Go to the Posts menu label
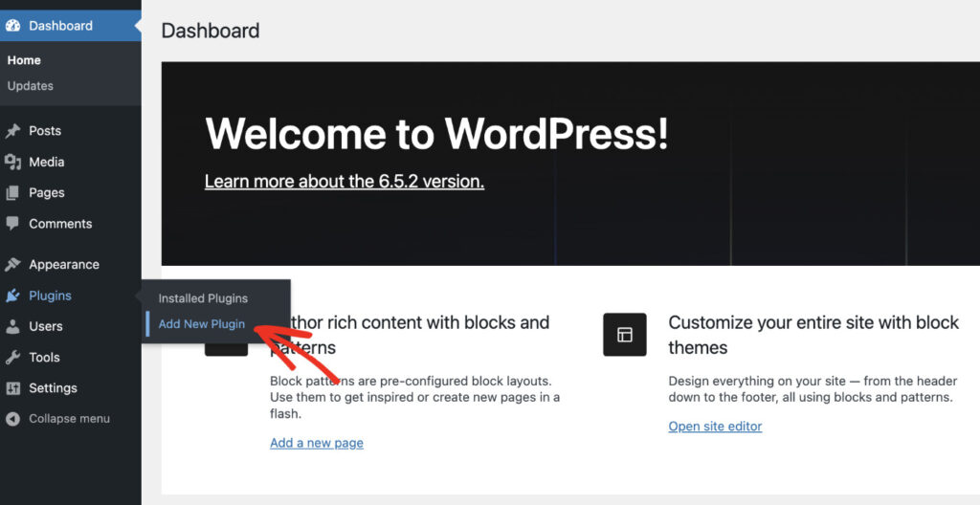 pyautogui.click(x=45, y=131)
